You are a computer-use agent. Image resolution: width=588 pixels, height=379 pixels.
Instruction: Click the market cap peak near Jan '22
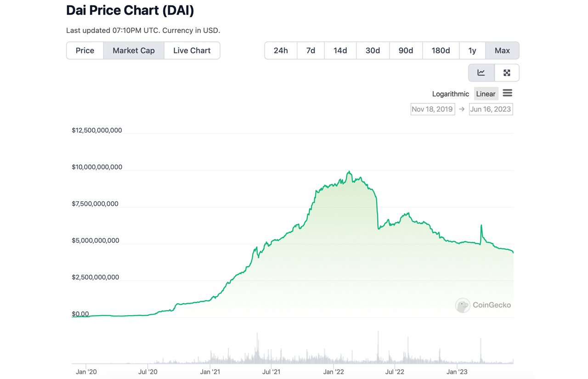(x=349, y=171)
